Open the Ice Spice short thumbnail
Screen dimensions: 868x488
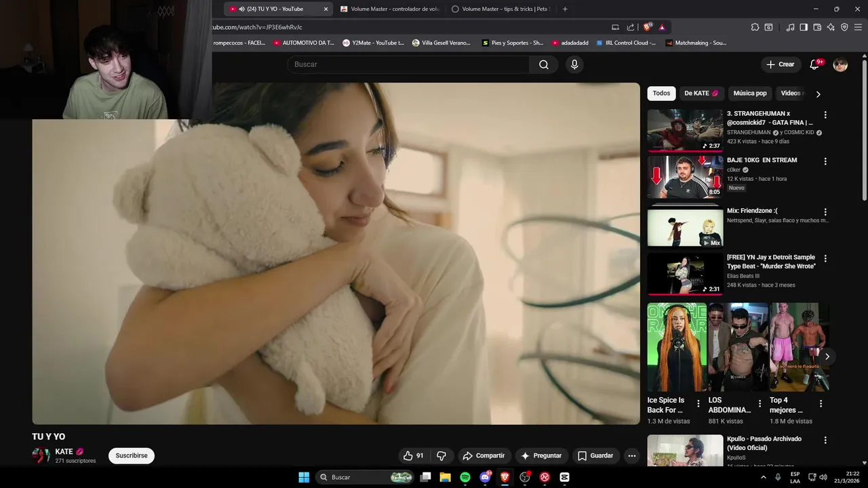coord(677,347)
